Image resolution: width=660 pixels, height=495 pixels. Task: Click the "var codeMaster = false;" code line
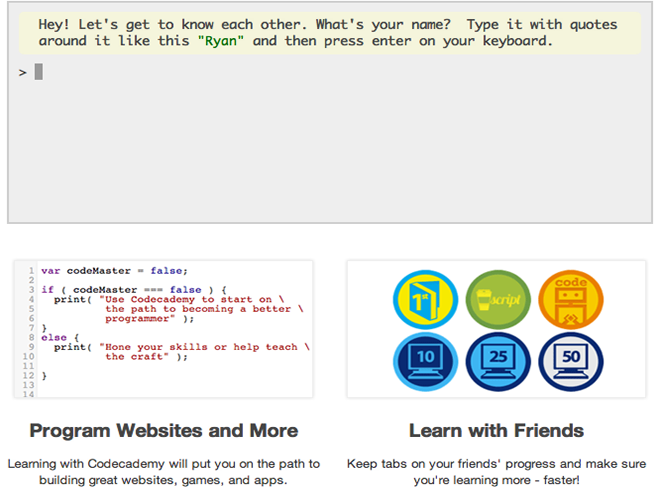point(114,270)
